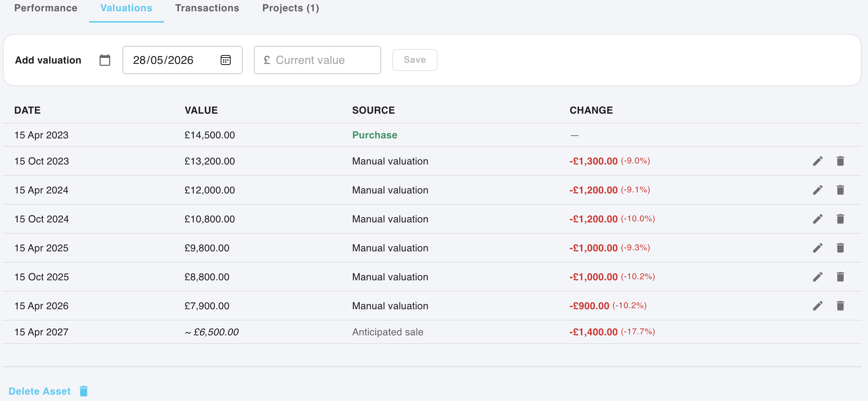Delete the 15 Apr 2026 valuation
868x401 pixels.
840,306
